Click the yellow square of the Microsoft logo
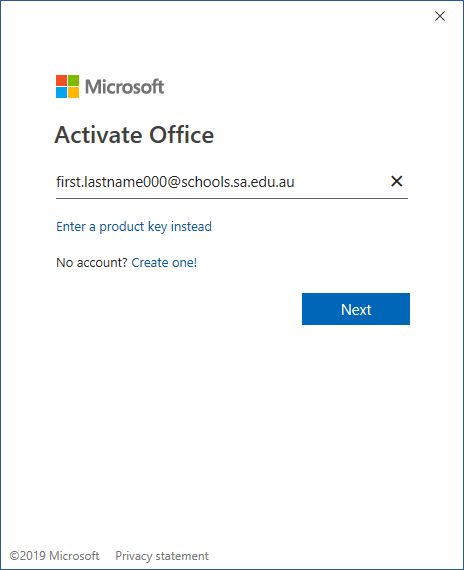The width and height of the screenshot is (464, 570). (73, 93)
